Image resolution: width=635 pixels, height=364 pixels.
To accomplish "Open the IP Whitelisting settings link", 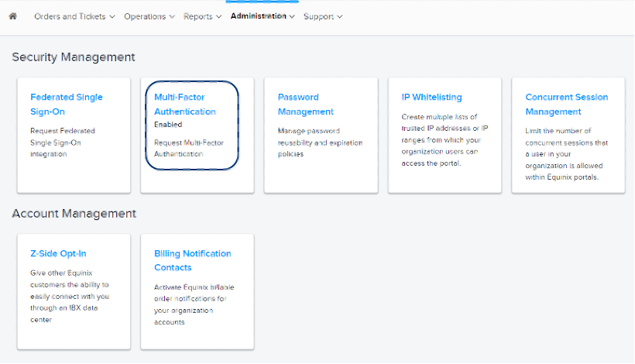I will click(431, 97).
